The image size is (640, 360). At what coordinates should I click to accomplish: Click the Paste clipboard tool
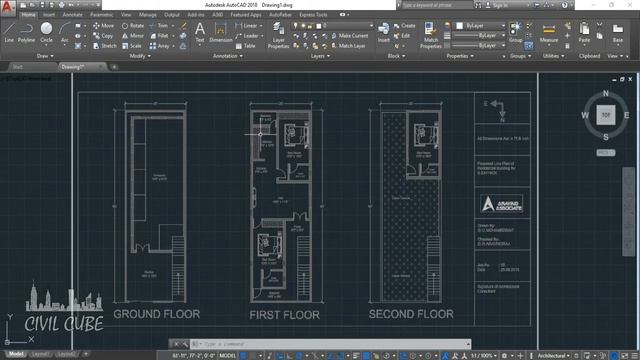[584, 33]
